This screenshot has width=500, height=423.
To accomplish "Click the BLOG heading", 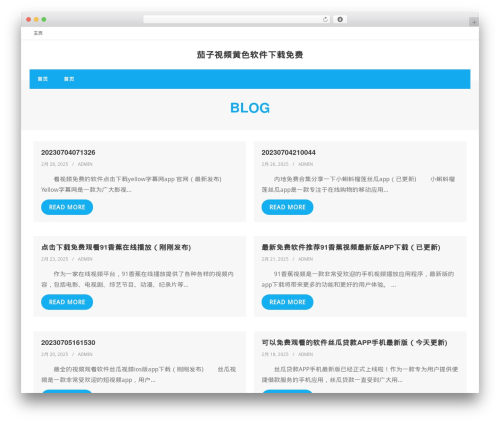I will point(250,108).
